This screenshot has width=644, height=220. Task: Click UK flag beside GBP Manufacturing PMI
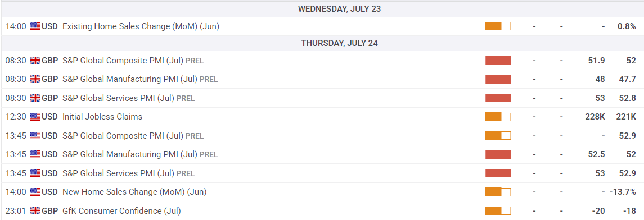click(35, 79)
